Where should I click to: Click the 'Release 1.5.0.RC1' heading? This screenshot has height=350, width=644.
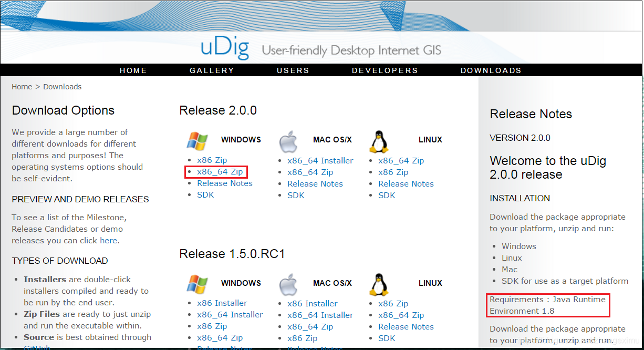[232, 254]
